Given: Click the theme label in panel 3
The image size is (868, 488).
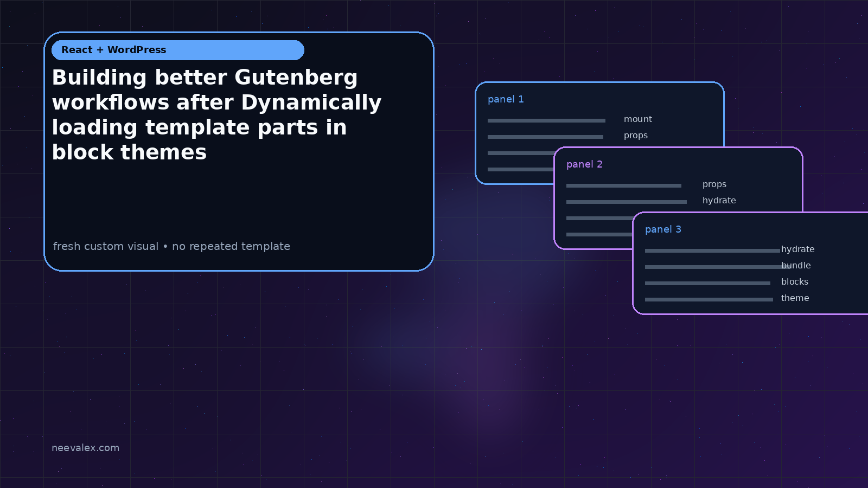Looking at the screenshot, I should pos(795,298).
